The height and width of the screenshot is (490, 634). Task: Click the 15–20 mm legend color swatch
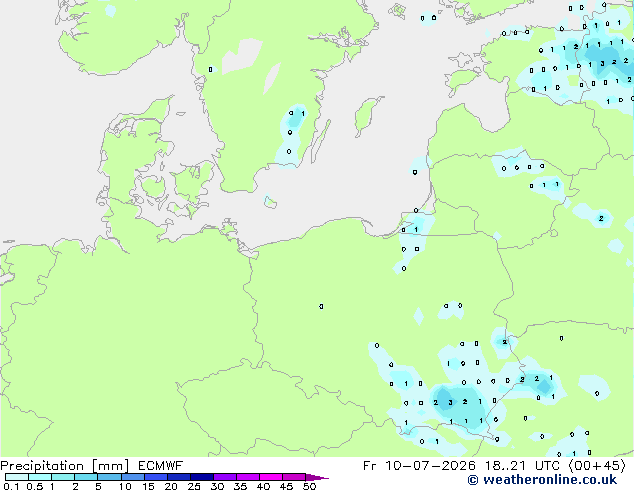pyautogui.click(x=155, y=477)
